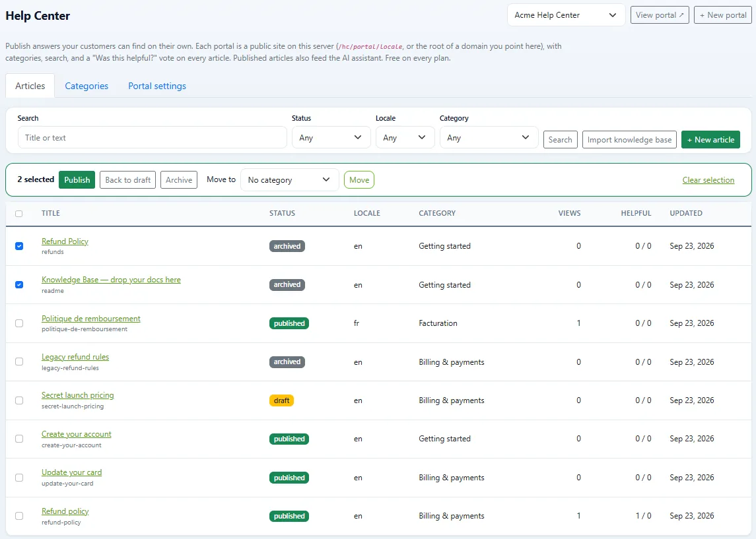Image resolution: width=756 pixels, height=539 pixels.
Task: Click published badge in Create your account row
Action: 289,439
